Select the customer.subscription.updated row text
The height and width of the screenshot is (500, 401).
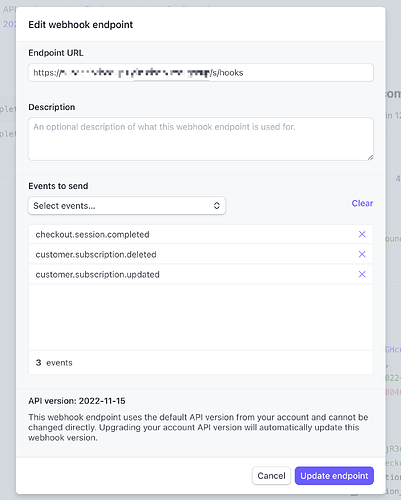point(98,275)
